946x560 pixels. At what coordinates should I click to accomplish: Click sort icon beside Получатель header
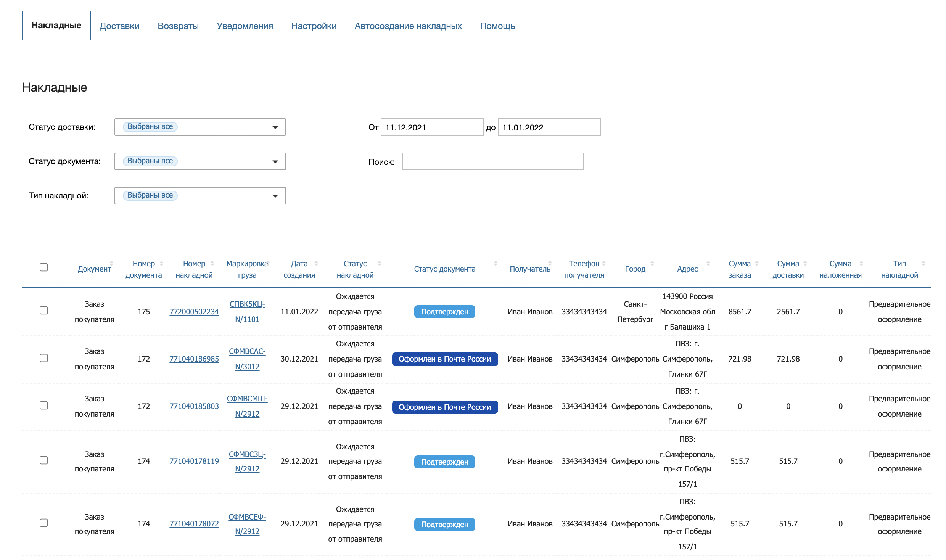(550, 263)
